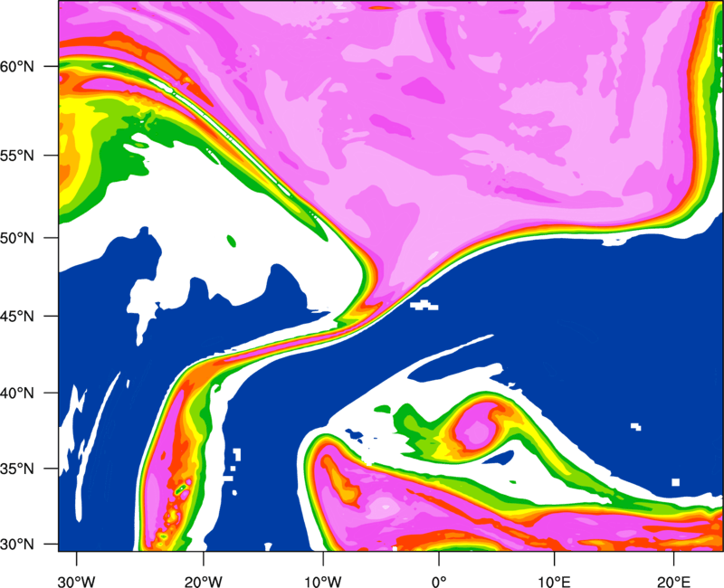
Task: Click the 20°W longitude label
Action: click(x=204, y=582)
